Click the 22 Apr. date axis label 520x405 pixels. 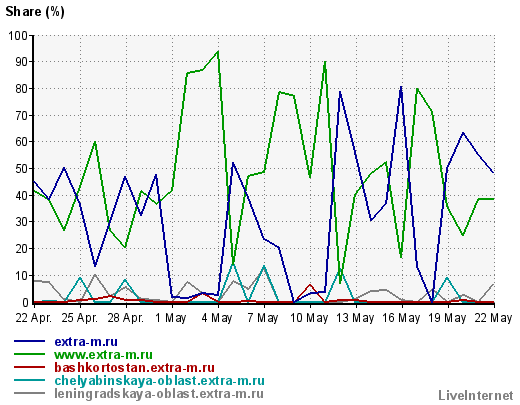[34, 318]
